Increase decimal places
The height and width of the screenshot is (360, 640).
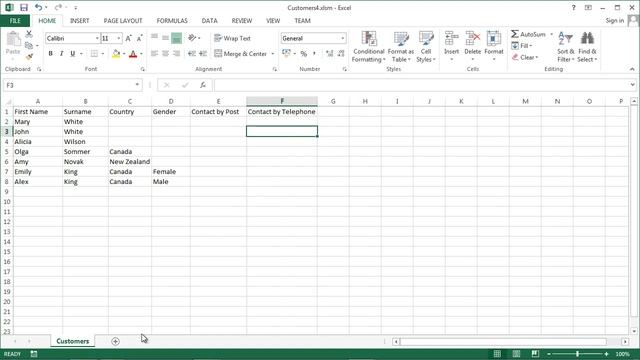click(x=329, y=53)
